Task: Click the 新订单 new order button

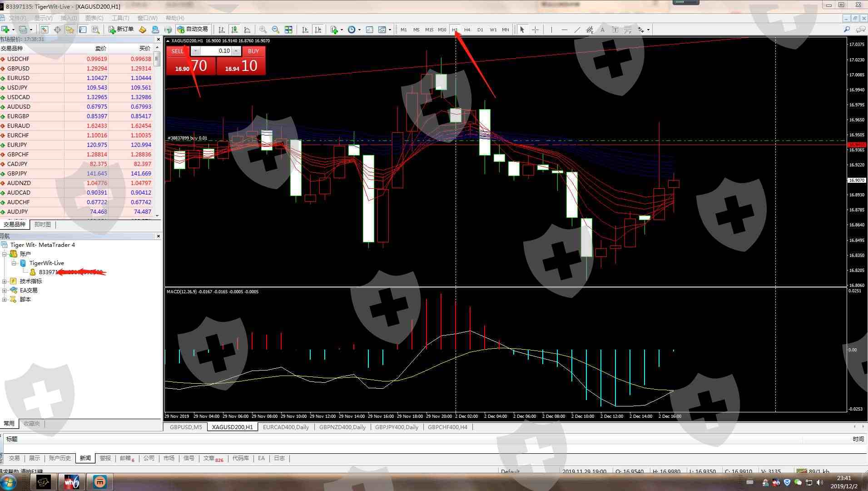Action: [121, 30]
